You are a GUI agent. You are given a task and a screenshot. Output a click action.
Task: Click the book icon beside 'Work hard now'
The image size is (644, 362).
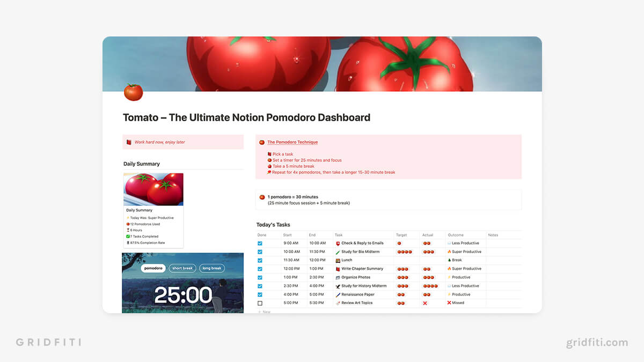pyautogui.click(x=129, y=142)
